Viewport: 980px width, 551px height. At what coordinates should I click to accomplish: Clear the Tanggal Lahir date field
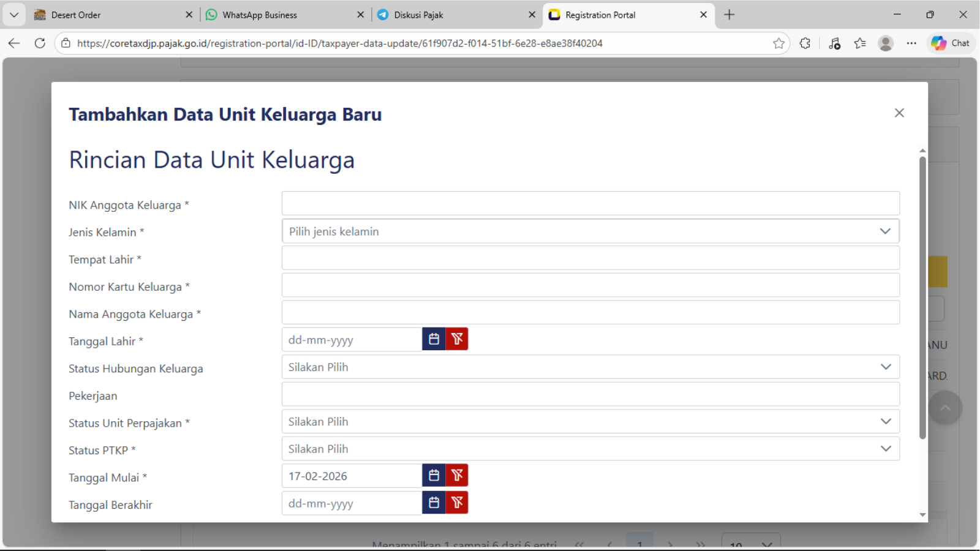(x=457, y=339)
